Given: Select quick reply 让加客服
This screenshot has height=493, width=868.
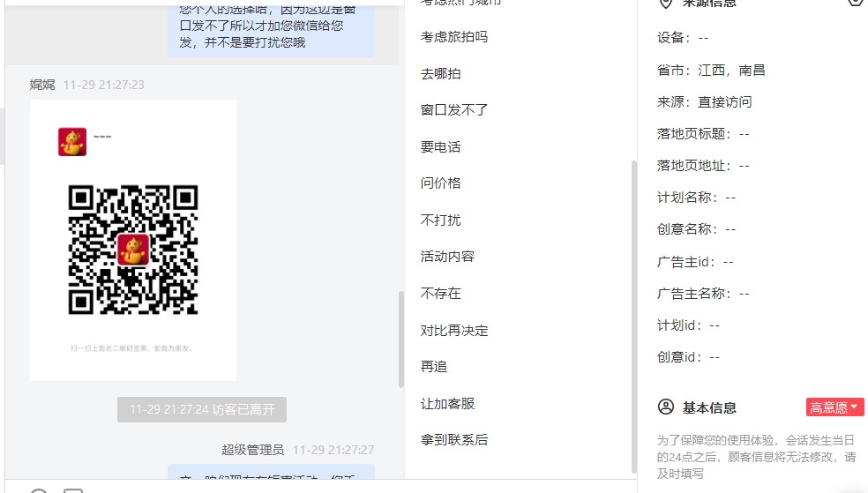Looking at the screenshot, I should click(447, 404).
